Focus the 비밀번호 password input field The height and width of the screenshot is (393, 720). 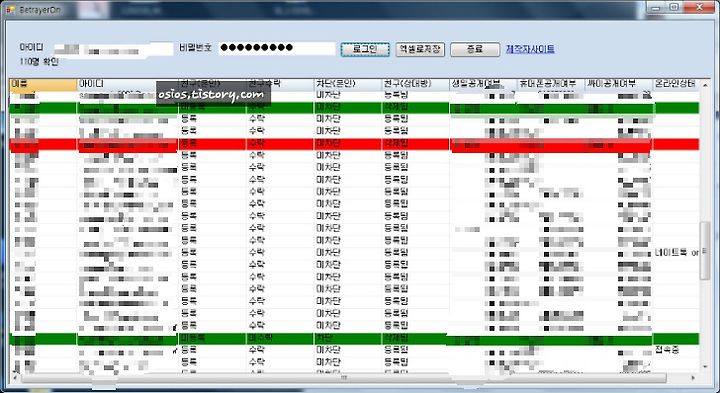(x=277, y=48)
